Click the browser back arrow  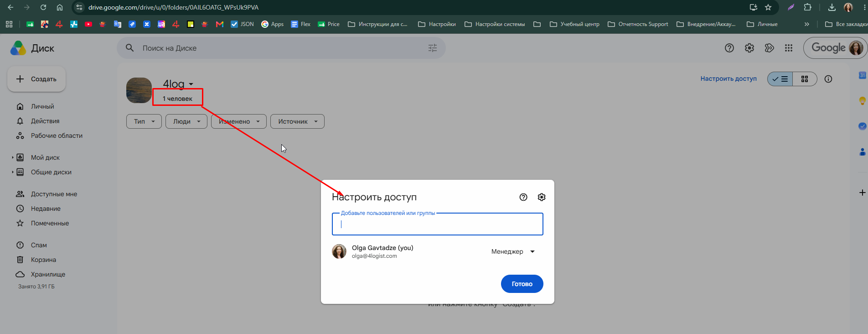(x=10, y=7)
